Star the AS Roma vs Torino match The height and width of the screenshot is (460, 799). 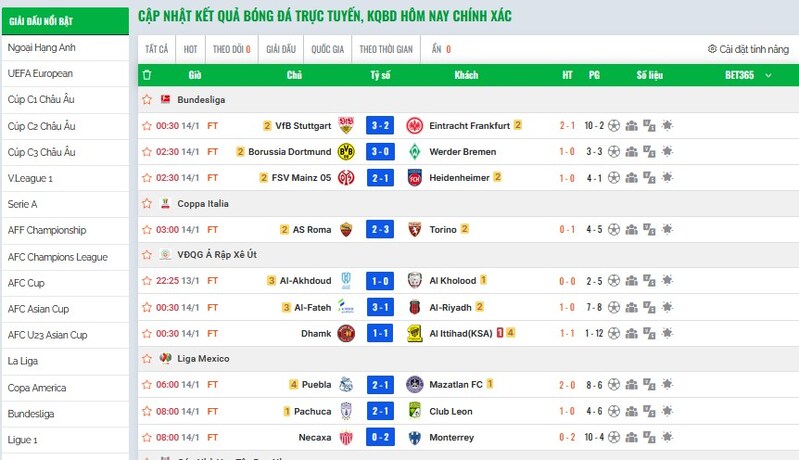147,229
